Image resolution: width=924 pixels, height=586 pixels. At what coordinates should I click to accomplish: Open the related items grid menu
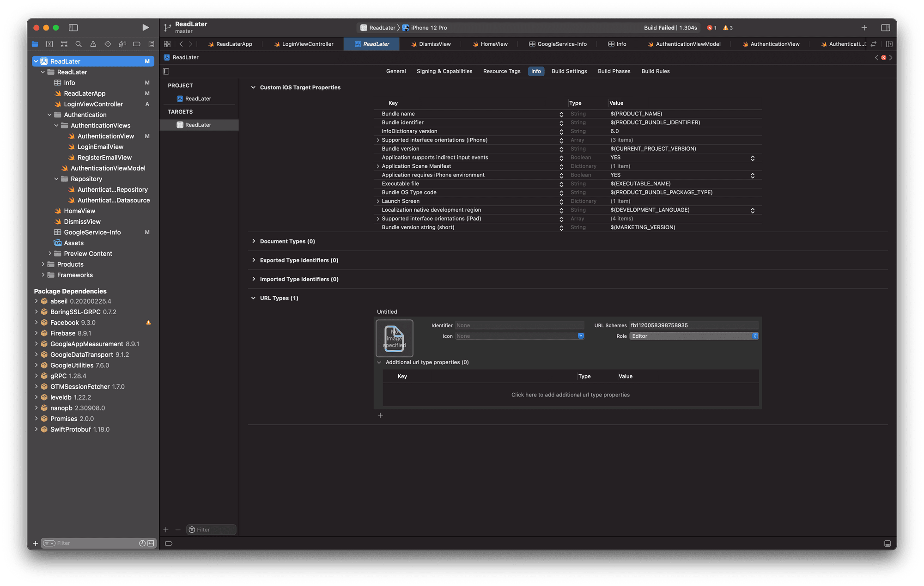point(167,44)
